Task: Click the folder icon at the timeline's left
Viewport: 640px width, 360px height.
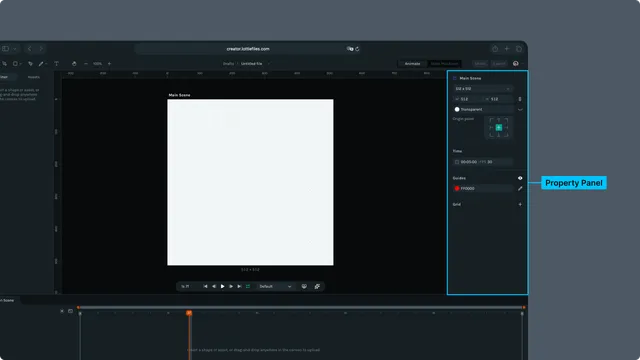Action: tap(70, 311)
